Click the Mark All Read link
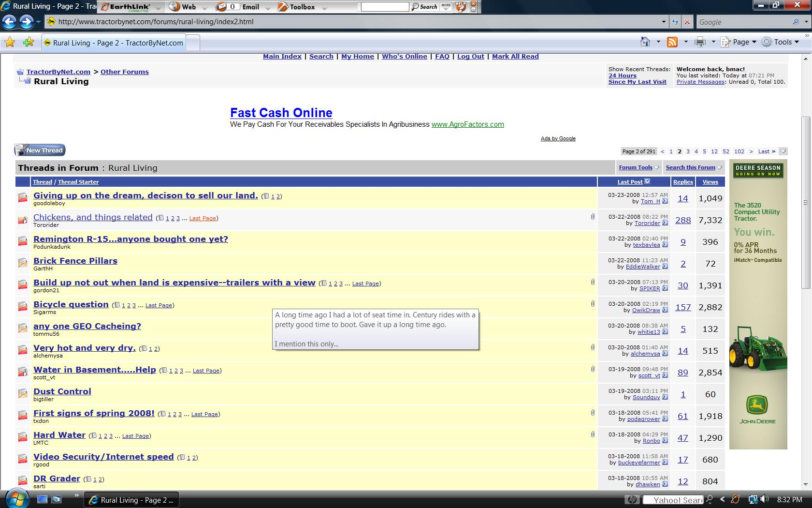This screenshot has width=812, height=508. (515, 56)
